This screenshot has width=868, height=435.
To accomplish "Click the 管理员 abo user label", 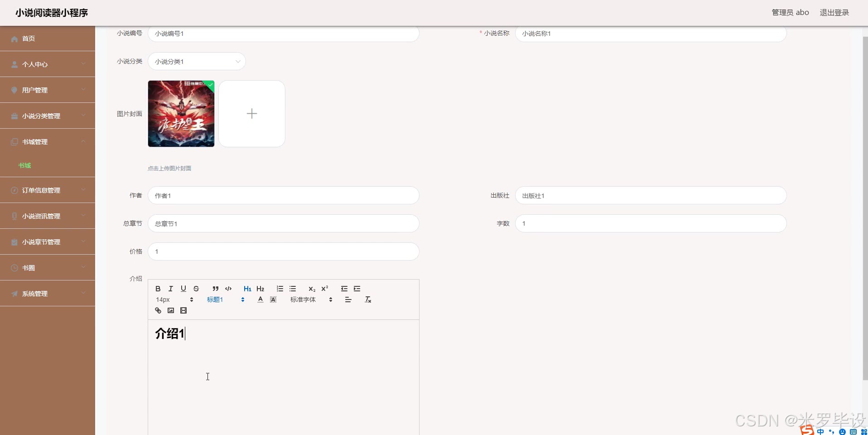I will click(x=790, y=13).
